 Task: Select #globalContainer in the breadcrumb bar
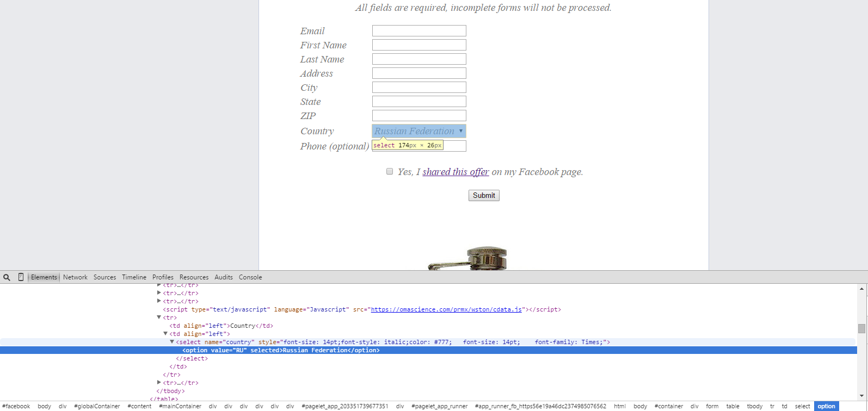[97, 406]
